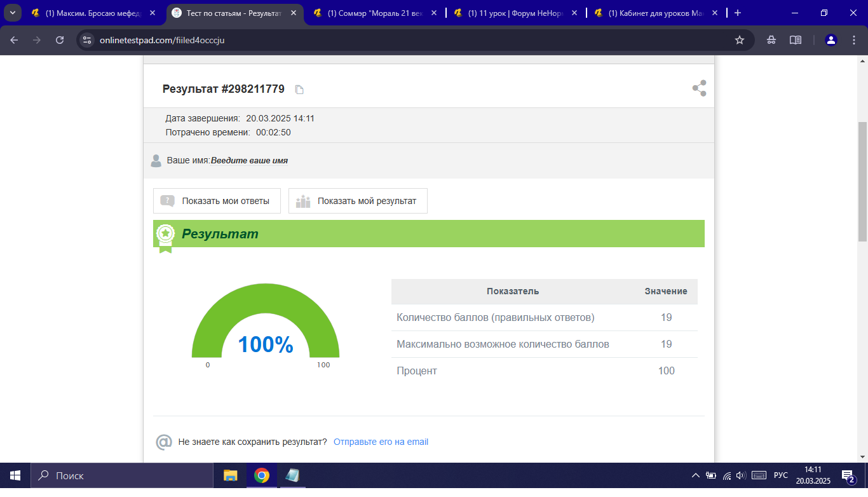
Task: Click the Windows taskbar search box
Action: pos(121,475)
